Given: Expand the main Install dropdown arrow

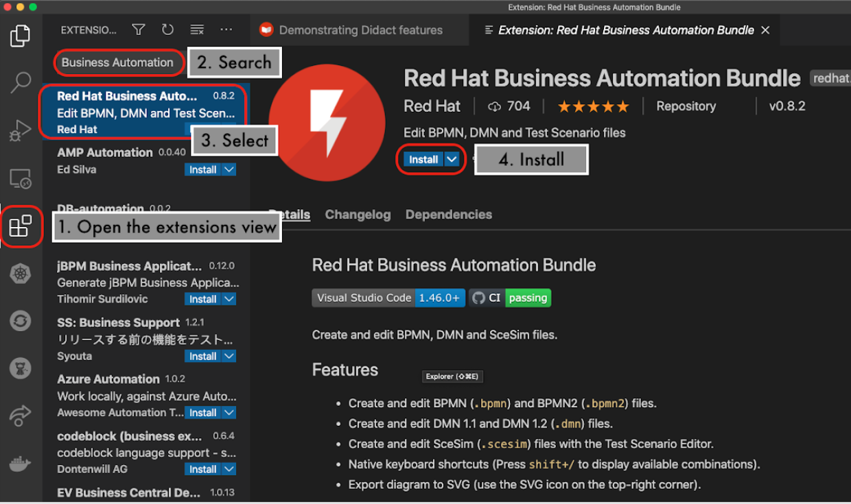Looking at the screenshot, I should 452,159.
